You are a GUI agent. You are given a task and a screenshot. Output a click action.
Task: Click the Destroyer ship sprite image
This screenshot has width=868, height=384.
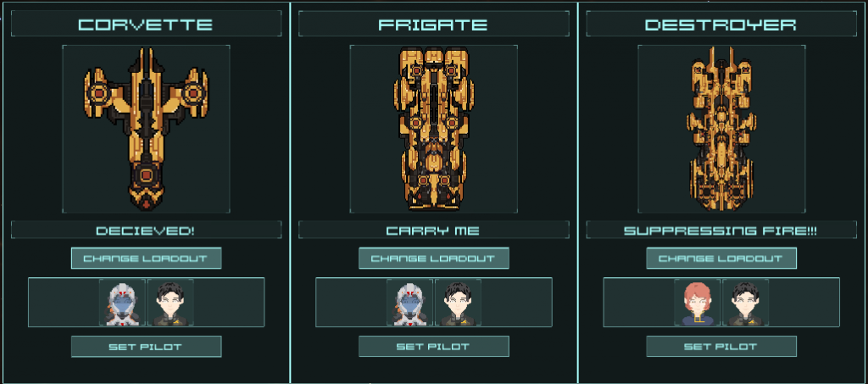[x=721, y=129]
